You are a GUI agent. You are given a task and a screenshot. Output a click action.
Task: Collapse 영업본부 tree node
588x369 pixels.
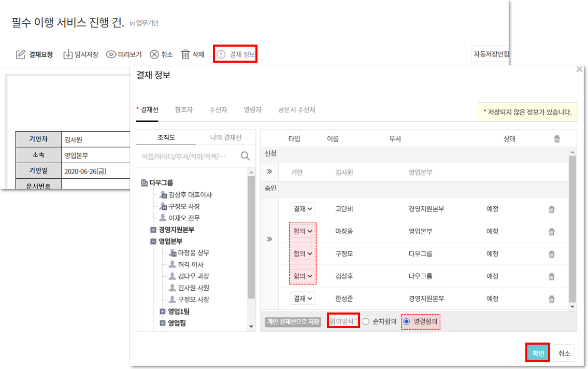click(x=153, y=242)
